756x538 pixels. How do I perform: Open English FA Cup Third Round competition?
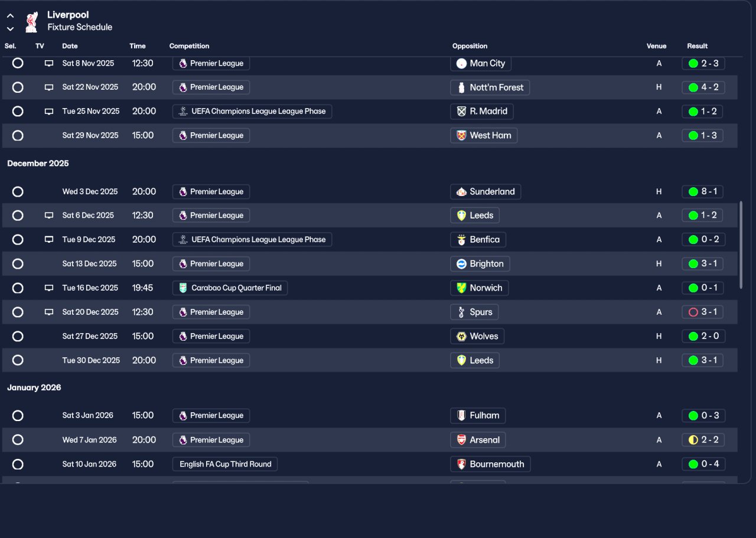225,464
